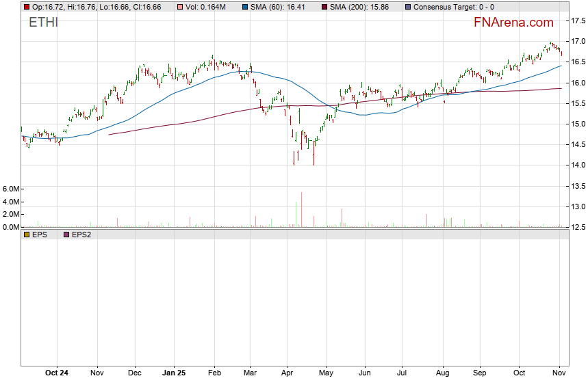588x387 pixels.
Task: Open the FNArena.com watermark link
Action: [513, 23]
